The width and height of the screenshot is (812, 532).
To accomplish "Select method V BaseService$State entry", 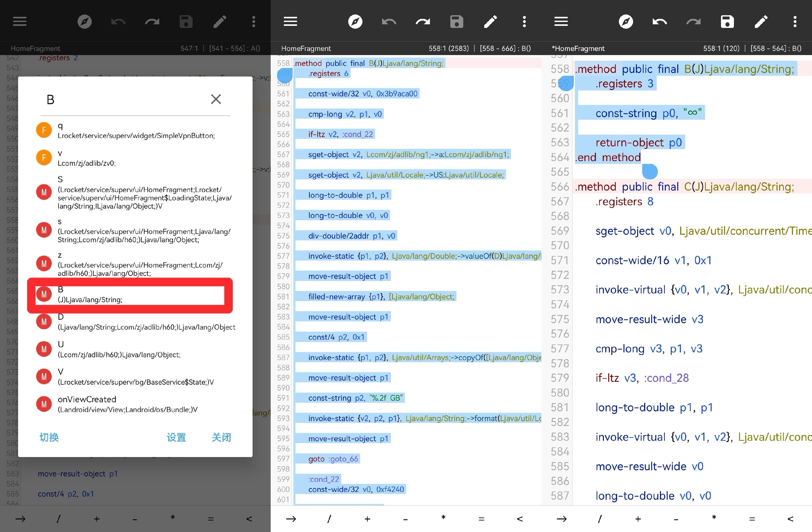I will click(x=135, y=377).
